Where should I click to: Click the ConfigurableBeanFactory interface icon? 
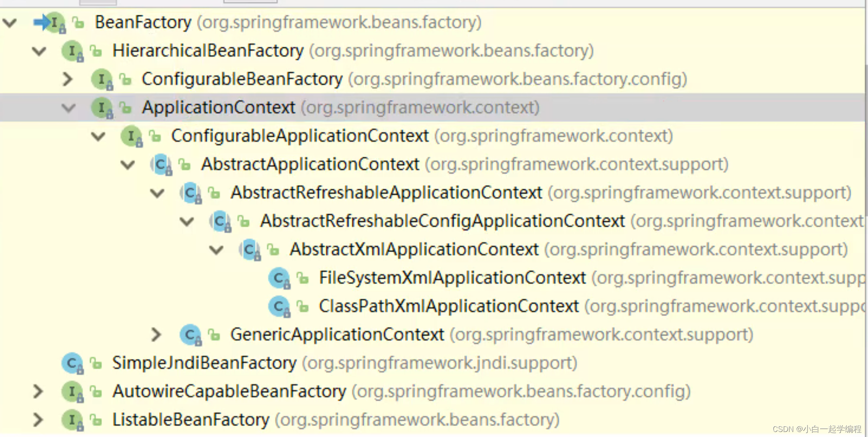pyautogui.click(x=102, y=79)
